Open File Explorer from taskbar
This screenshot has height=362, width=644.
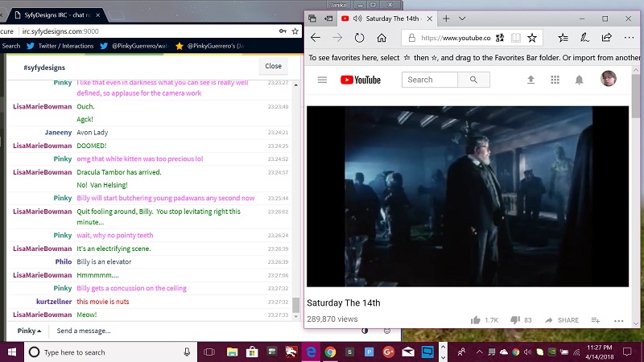click(232, 352)
